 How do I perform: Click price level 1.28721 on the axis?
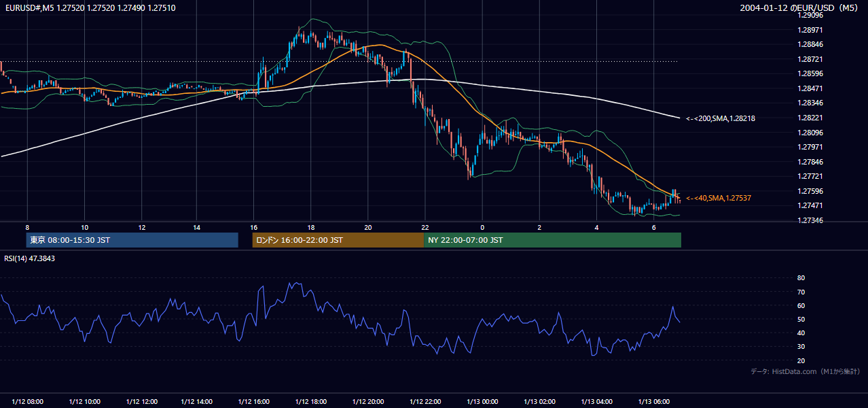(x=810, y=59)
